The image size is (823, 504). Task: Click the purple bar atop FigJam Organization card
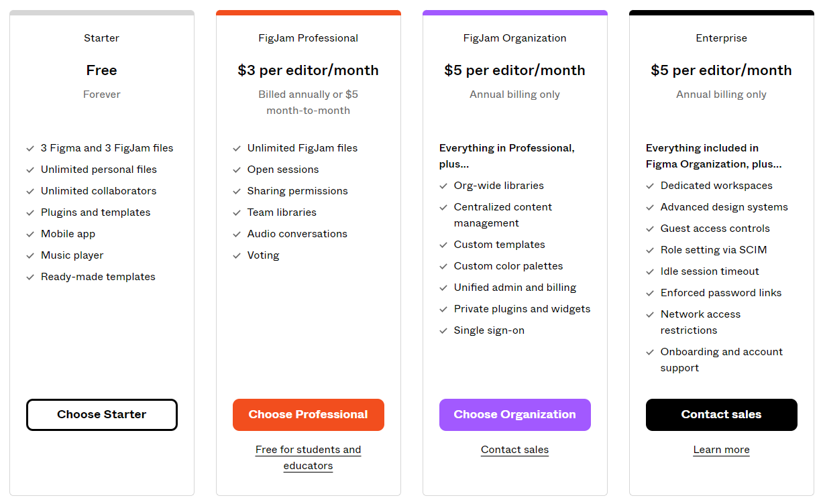pyautogui.click(x=514, y=13)
